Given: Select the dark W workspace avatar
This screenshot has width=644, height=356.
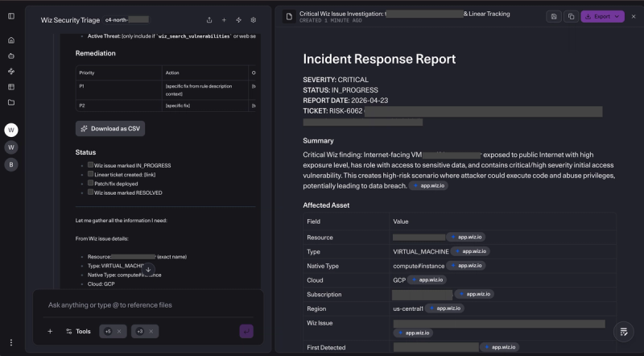Looking at the screenshot, I should click(11, 147).
